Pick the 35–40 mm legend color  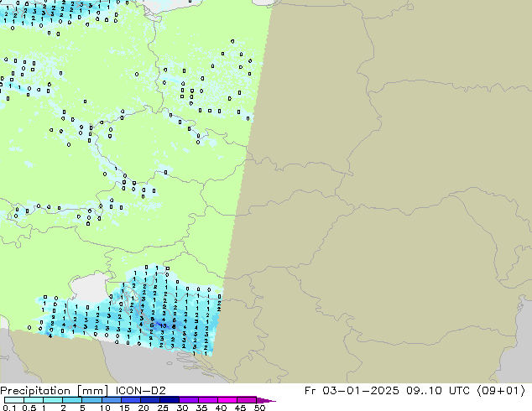pos(208,400)
